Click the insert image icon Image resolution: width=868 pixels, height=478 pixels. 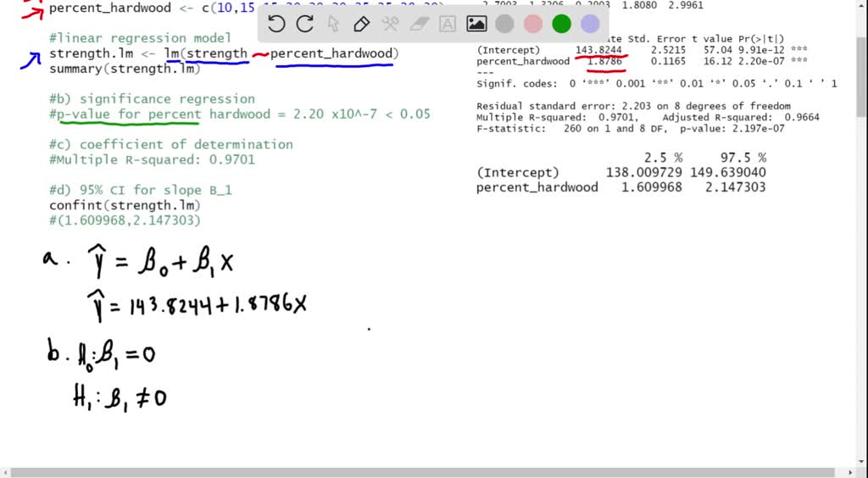476,24
